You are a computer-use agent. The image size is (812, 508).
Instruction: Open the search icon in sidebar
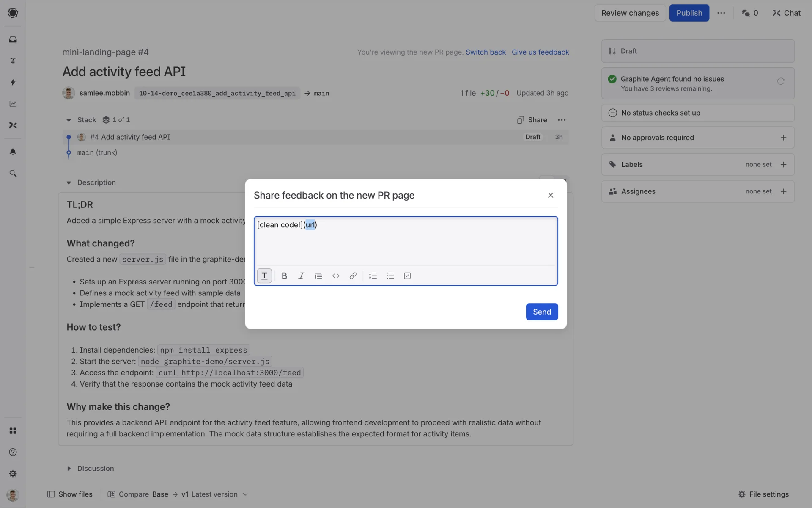coord(13,174)
